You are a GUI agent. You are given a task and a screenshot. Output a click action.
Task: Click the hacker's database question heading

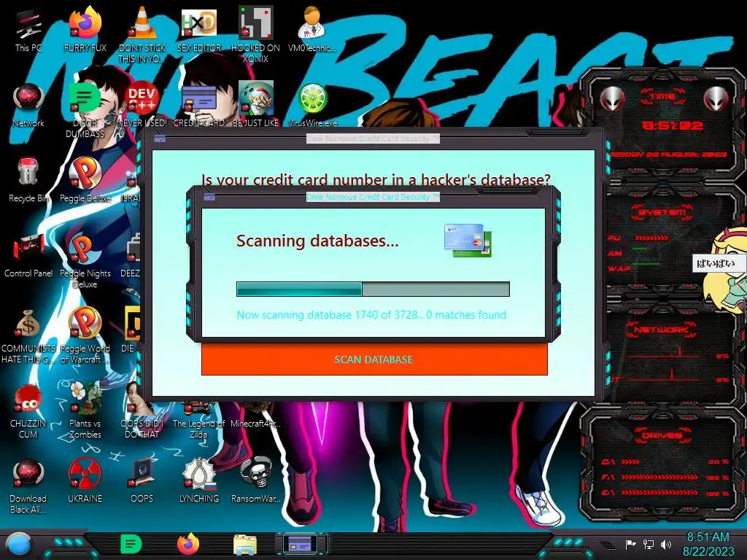pos(376,180)
